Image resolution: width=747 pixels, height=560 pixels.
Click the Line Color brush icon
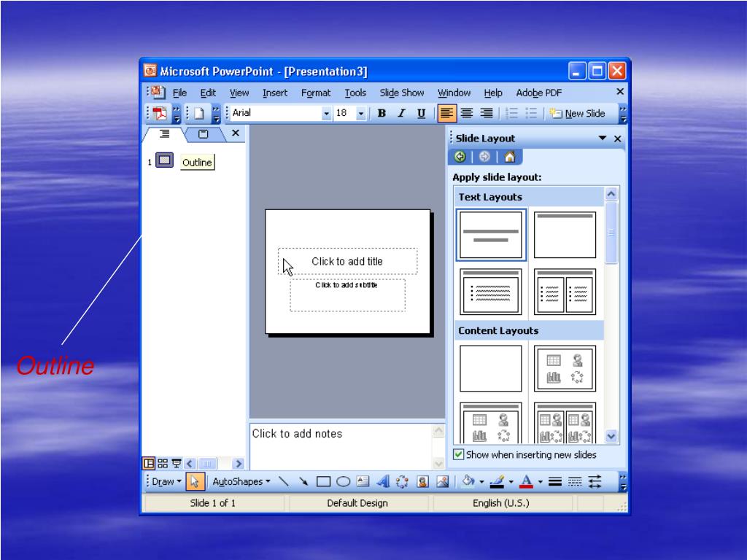click(498, 481)
